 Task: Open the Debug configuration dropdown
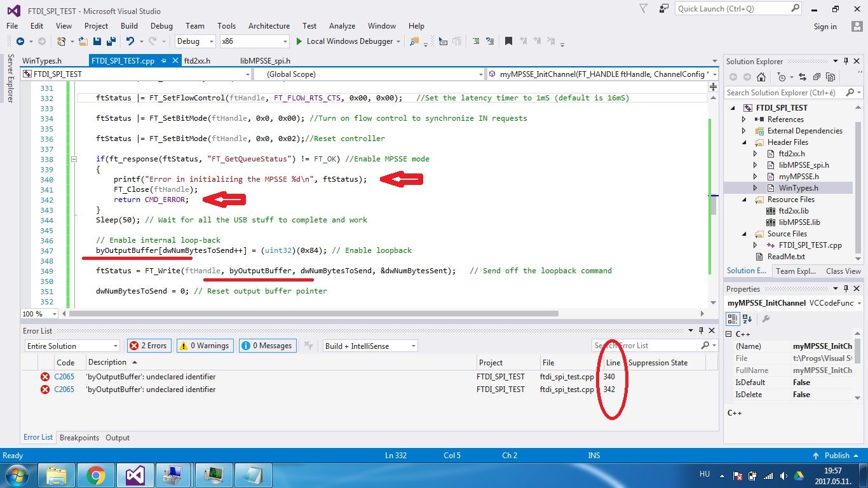[x=196, y=41]
